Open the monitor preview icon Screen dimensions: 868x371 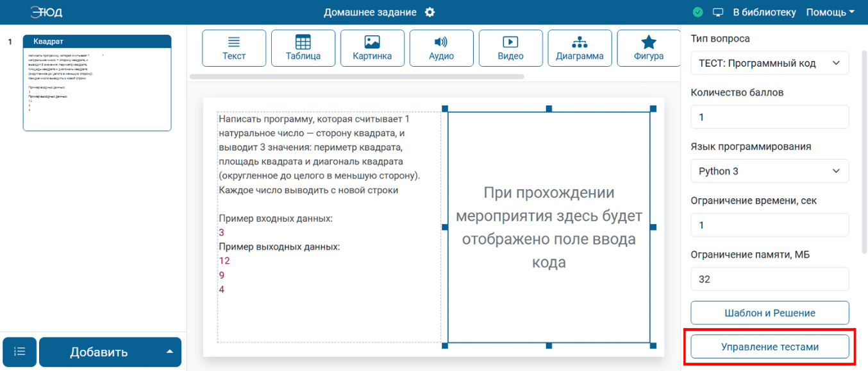718,12
